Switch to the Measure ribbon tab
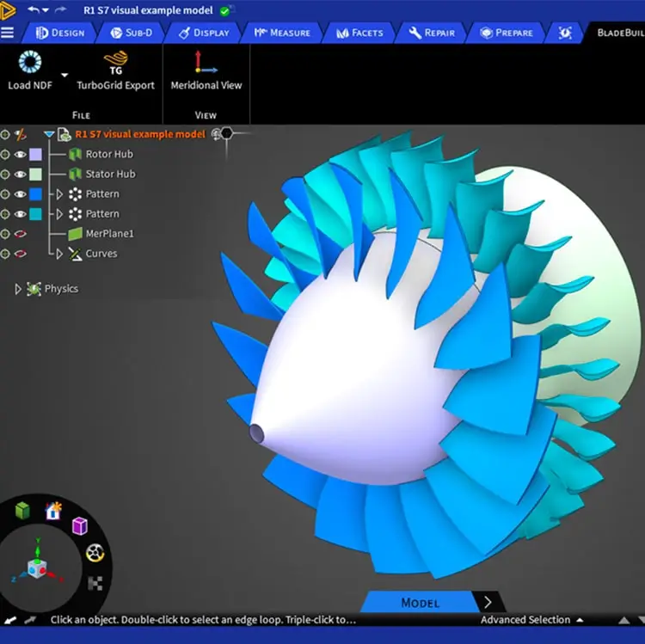This screenshot has width=645, height=644. pyautogui.click(x=280, y=33)
